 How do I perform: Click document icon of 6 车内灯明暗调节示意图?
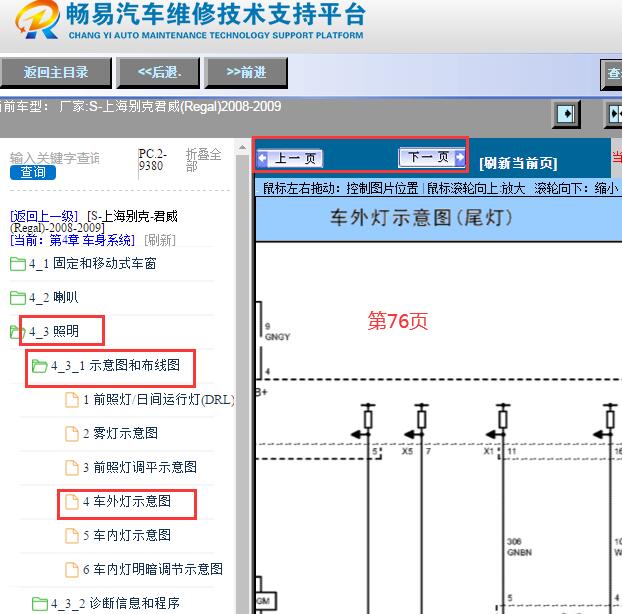point(72,570)
